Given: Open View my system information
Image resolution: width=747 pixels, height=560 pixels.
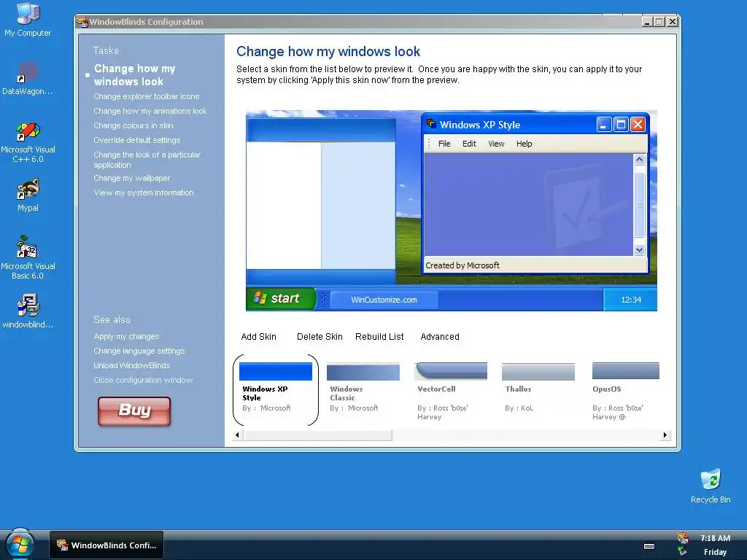Looking at the screenshot, I should pos(144,192).
